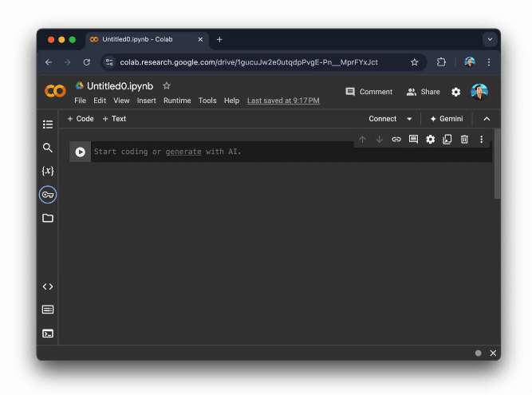532x395 pixels.
Task: Open the Tools menu
Action: tap(207, 101)
